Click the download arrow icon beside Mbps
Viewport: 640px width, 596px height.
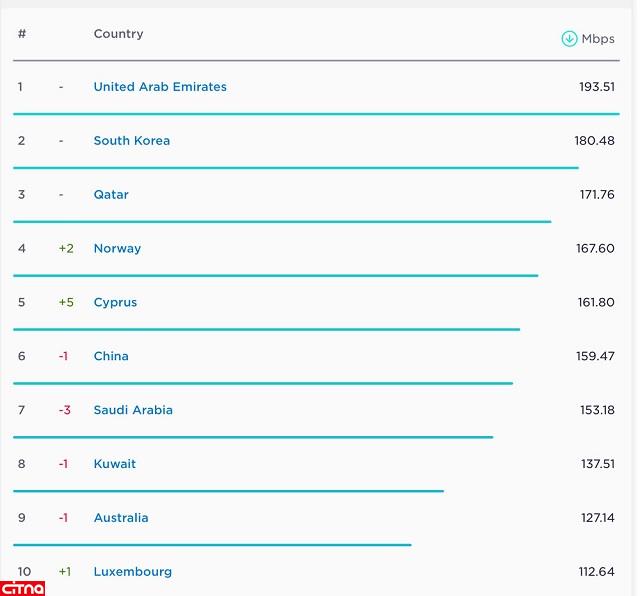pyautogui.click(x=569, y=39)
